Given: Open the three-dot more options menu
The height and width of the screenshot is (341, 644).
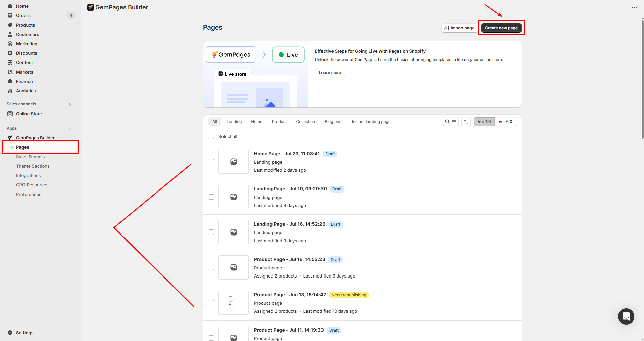Looking at the screenshot, I should click(634, 7).
